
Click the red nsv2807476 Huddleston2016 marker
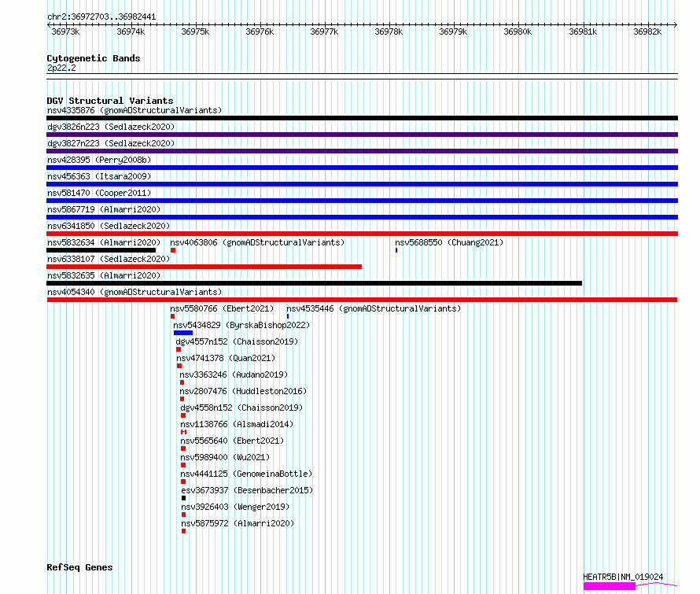[182, 399]
